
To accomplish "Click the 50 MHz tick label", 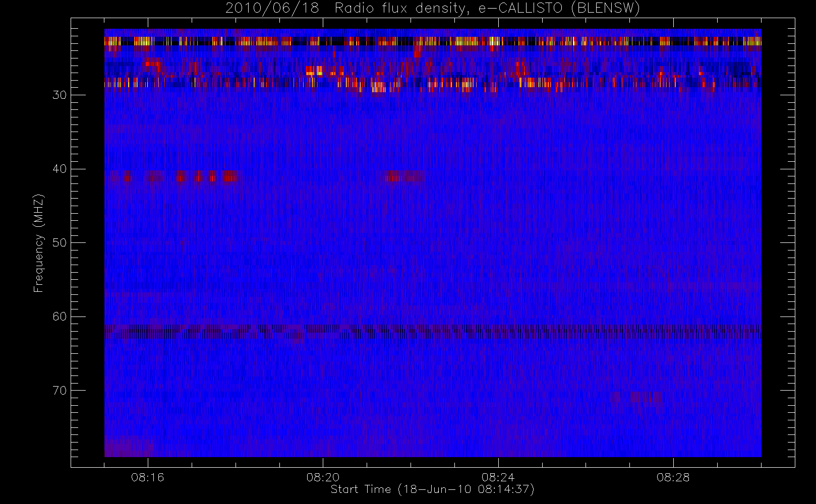I will [60, 242].
